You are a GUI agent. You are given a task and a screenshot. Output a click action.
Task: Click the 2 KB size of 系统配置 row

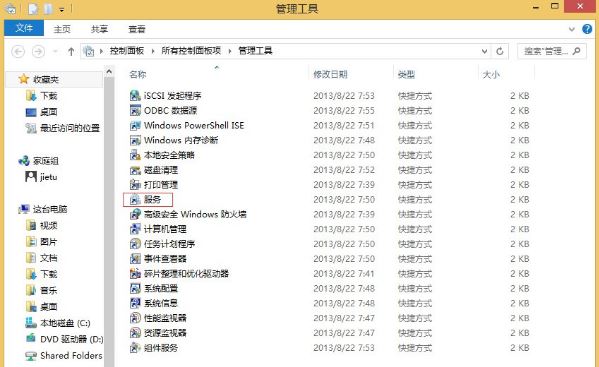click(x=520, y=288)
